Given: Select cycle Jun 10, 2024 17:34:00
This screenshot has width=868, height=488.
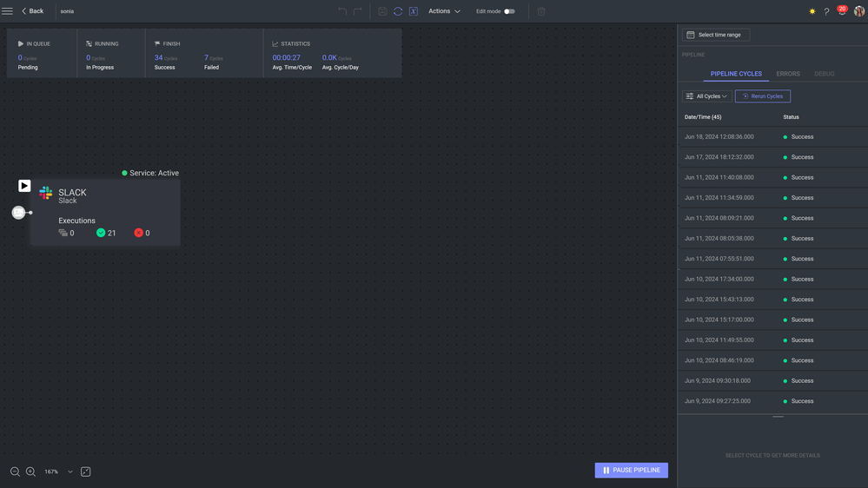Looking at the screenshot, I should pyautogui.click(x=772, y=279).
